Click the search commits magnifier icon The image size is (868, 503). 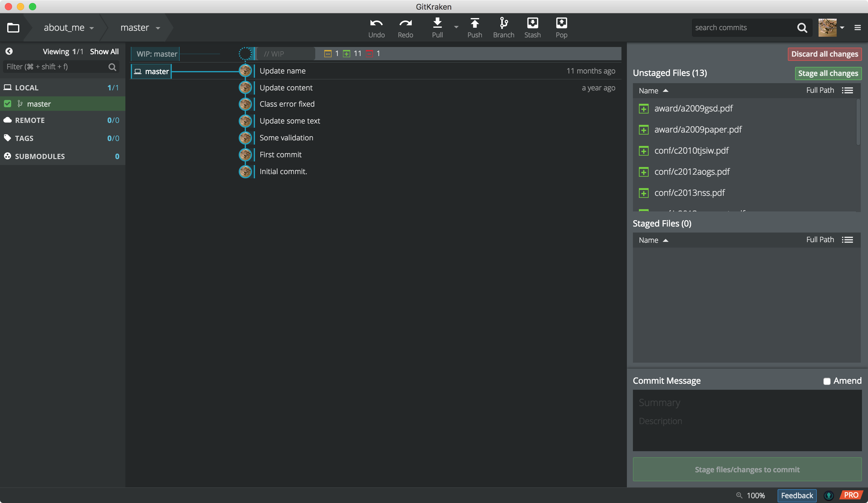802,27
